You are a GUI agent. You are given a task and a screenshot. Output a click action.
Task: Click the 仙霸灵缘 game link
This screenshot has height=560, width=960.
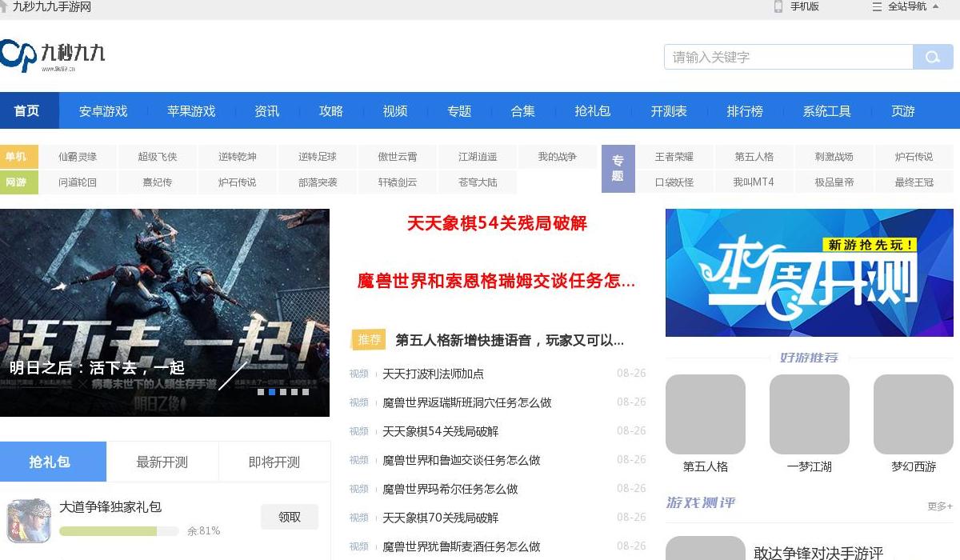pos(78,157)
